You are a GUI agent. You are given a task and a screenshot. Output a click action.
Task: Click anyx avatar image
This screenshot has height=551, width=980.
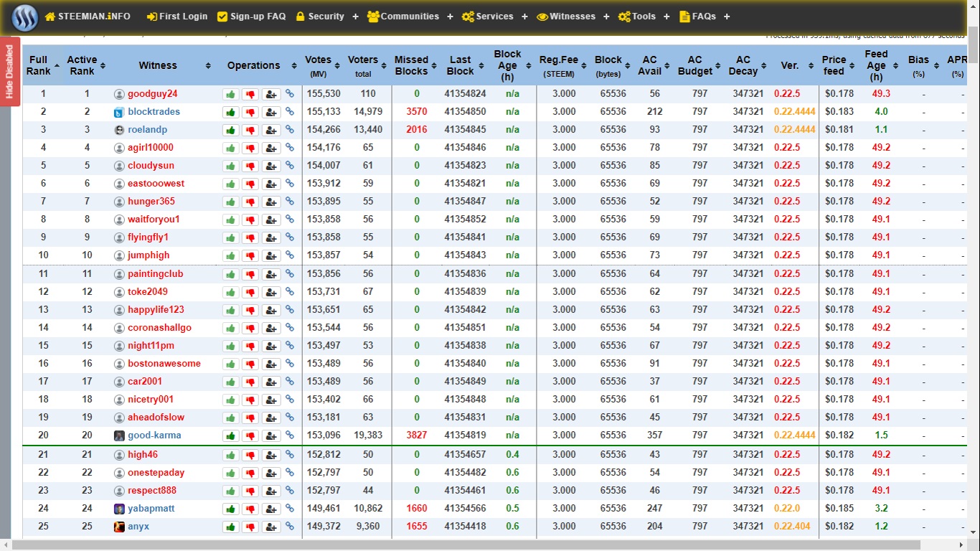click(x=119, y=527)
